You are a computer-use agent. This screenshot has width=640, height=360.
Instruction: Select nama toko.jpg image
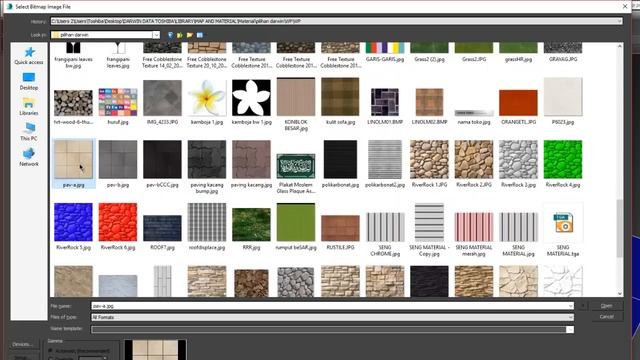[x=474, y=113]
